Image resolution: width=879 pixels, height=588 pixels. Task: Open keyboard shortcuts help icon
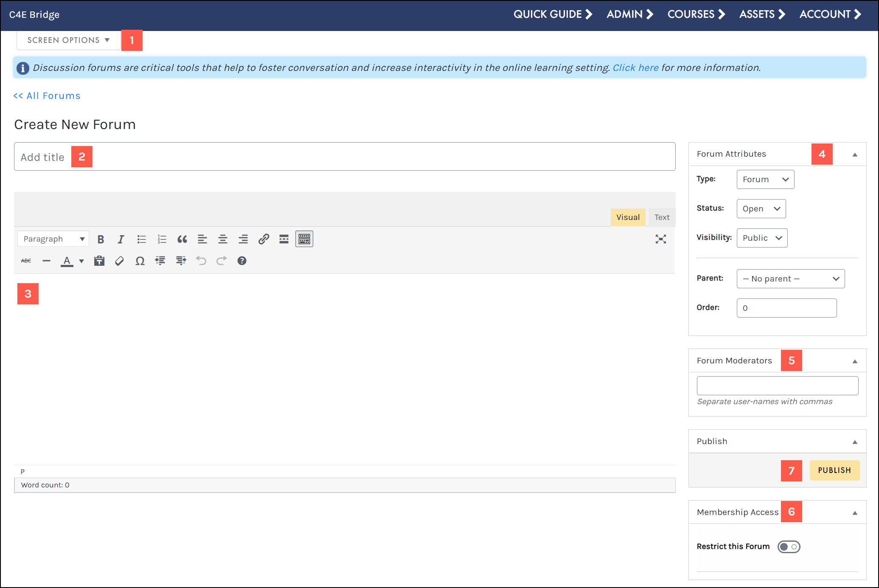click(x=242, y=261)
